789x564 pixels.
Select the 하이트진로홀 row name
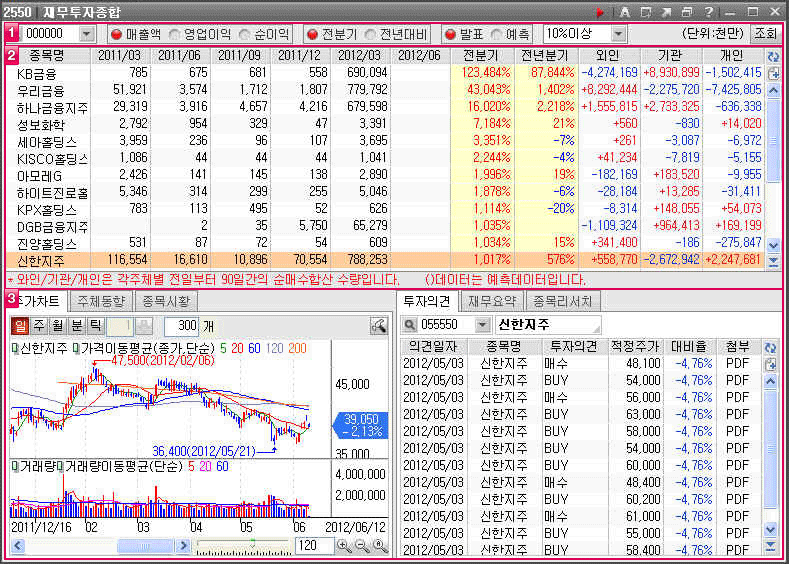[52, 193]
